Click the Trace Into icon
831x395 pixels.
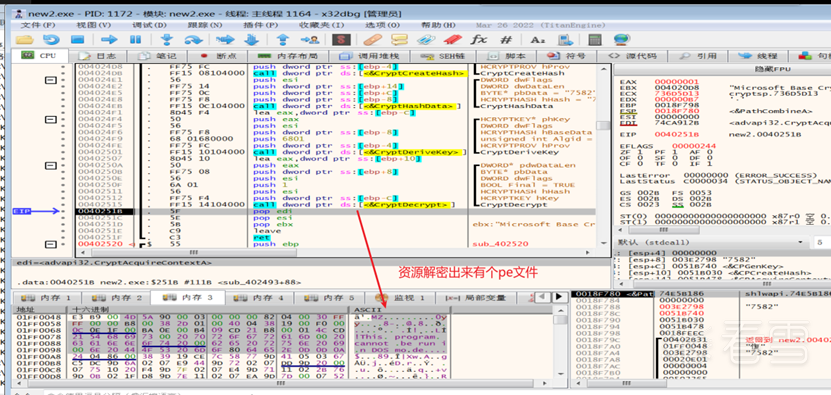[225, 39]
